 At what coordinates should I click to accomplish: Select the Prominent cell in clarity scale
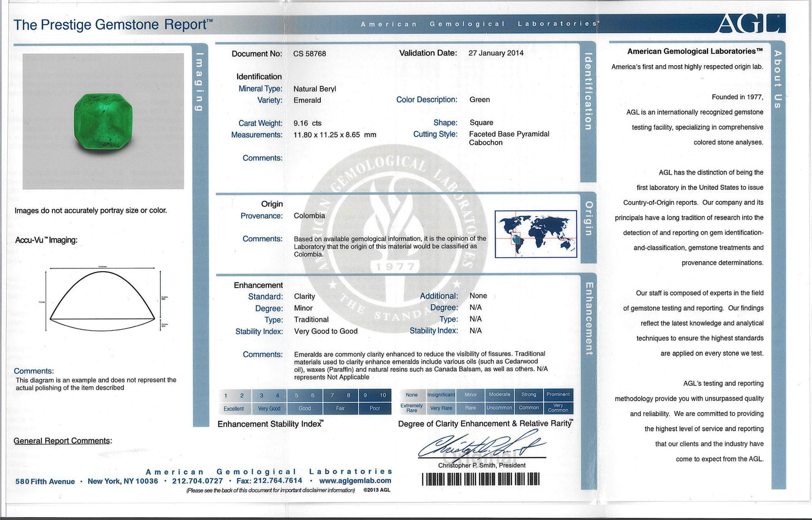558,395
